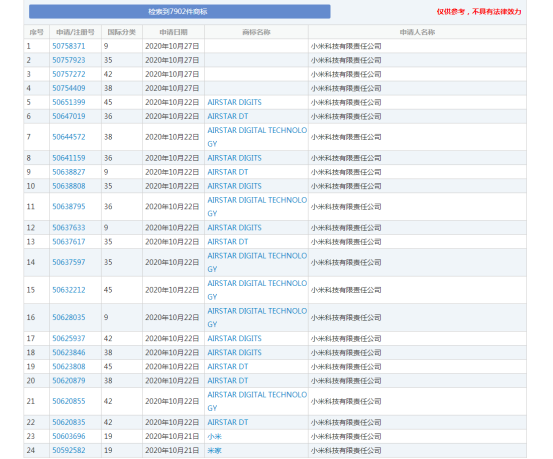Open registration number 50620855
The image size is (553, 459).
(69, 401)
